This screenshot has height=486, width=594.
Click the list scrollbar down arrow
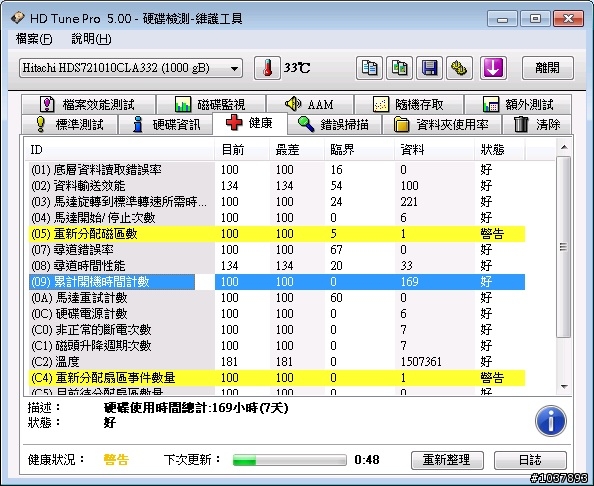point(564,387)
